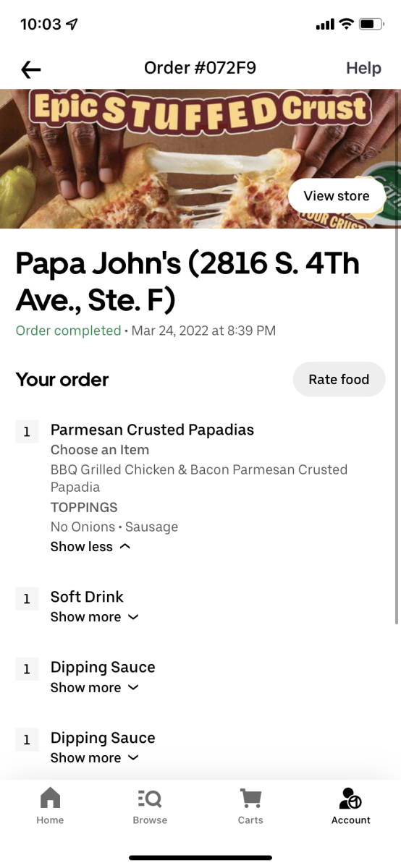Tap the Papa John's store title
The width and height of the screenshot is (401, 868).
[x=187, y=282]
